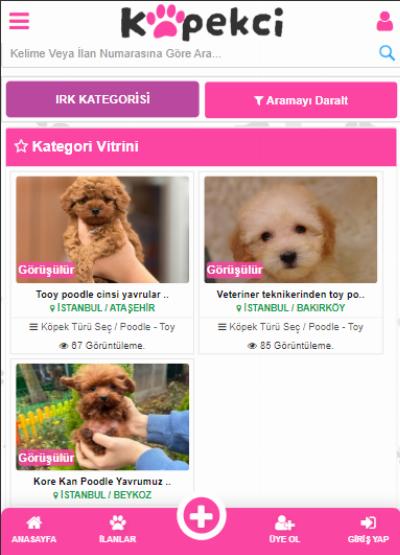Open the white puppy Bakırköy photo
This screenshot has height=555, width=400.
[291, 230]
